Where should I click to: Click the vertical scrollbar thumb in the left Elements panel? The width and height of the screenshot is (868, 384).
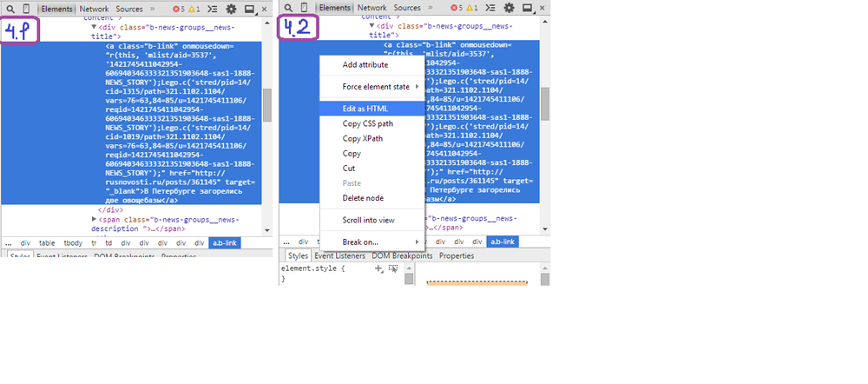coord(267,104)
